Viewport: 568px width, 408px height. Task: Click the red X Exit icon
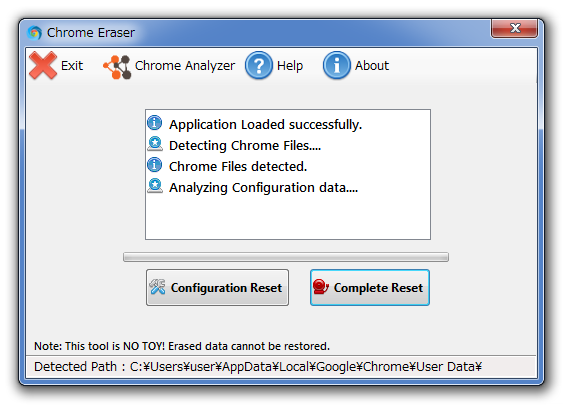coord(43,66)
